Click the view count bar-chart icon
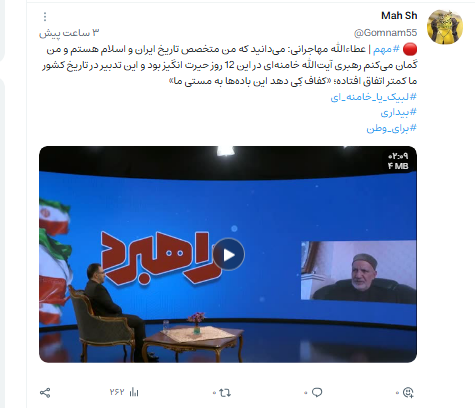 134,392
